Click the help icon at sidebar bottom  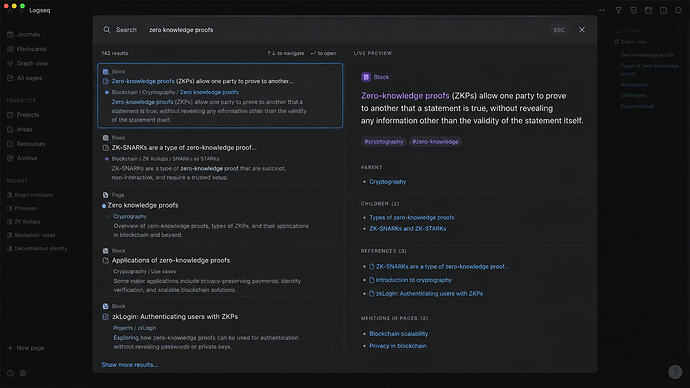[x=10, y=373]
